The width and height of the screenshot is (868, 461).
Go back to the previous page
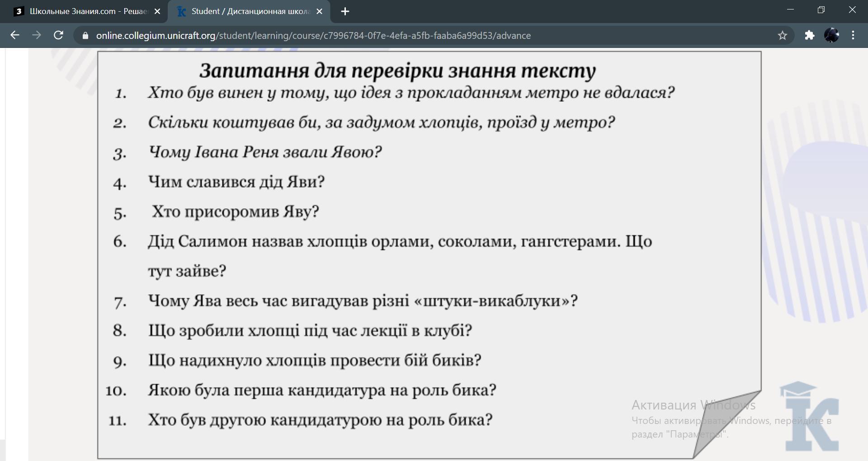click(15, 35)
